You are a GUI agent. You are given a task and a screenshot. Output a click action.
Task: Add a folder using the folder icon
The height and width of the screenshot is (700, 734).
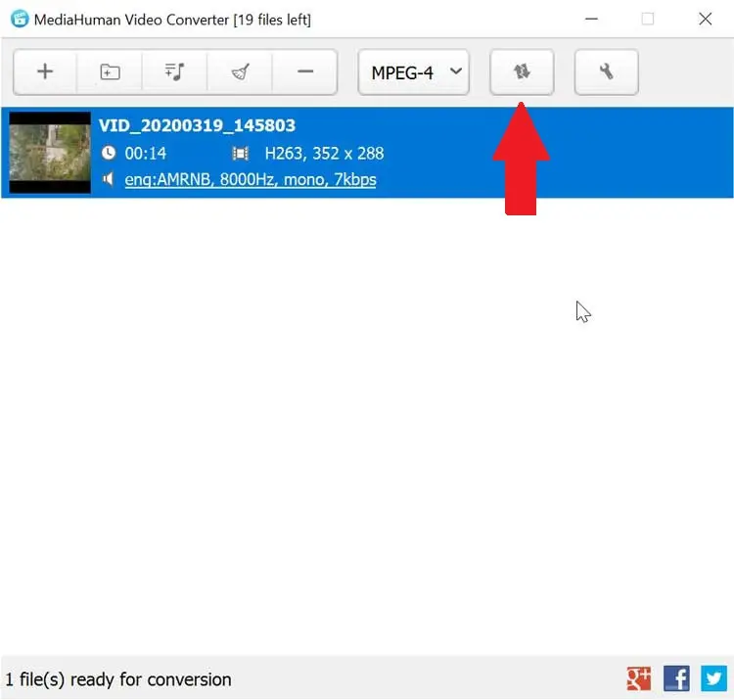tap(110, 72)
